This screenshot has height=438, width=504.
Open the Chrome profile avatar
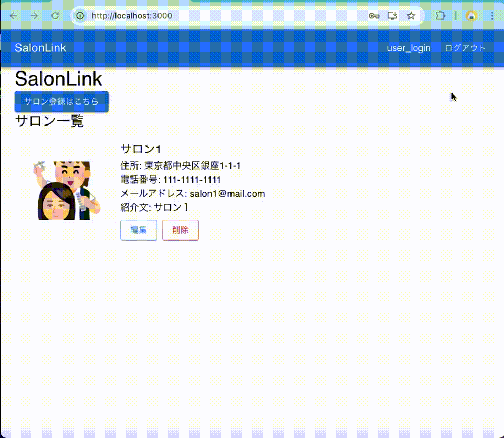(471, 16)
